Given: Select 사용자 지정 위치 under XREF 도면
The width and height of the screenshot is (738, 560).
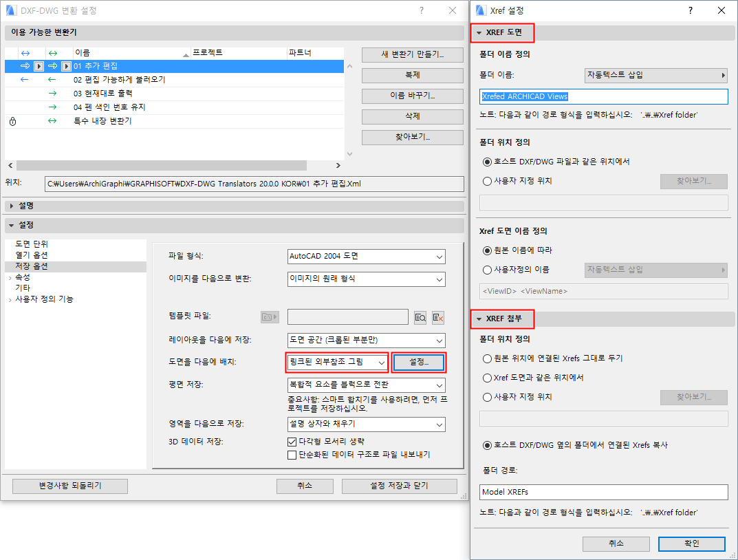Looking at the screenshot, I should click(488, 181).
